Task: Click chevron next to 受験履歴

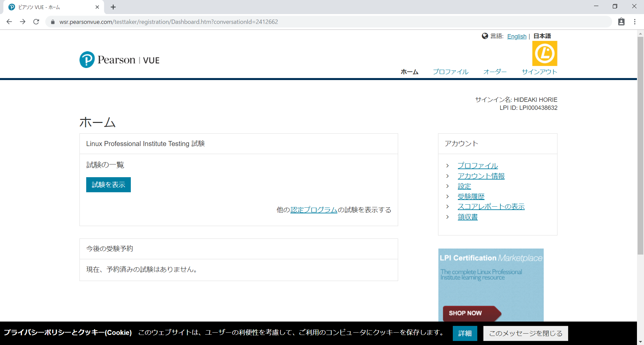Action: pyautogui.click(x=447, y=197)
